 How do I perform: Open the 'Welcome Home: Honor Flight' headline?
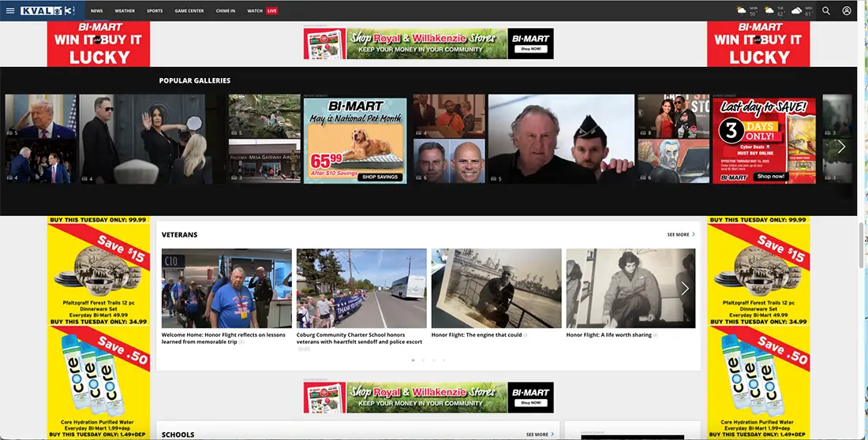pyautogui.click(x=223, y=338)
